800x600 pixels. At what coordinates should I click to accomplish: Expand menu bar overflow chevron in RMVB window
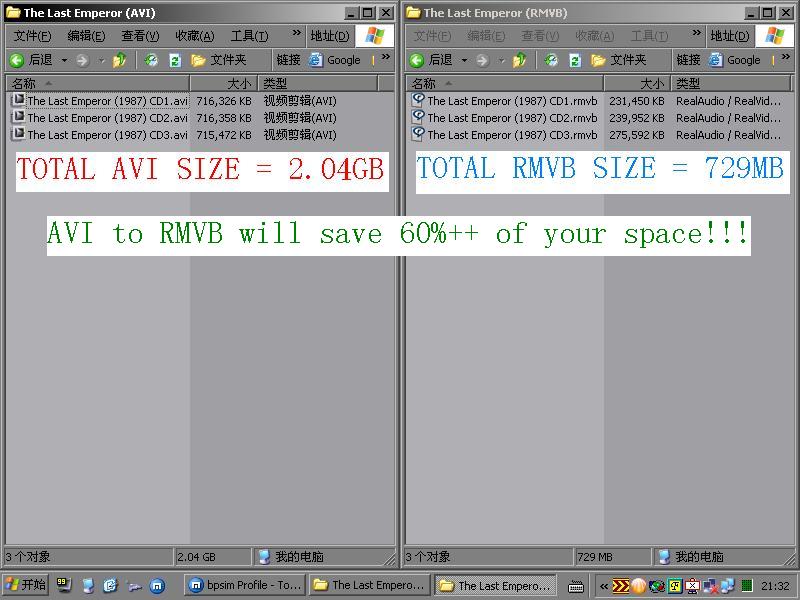696,33
